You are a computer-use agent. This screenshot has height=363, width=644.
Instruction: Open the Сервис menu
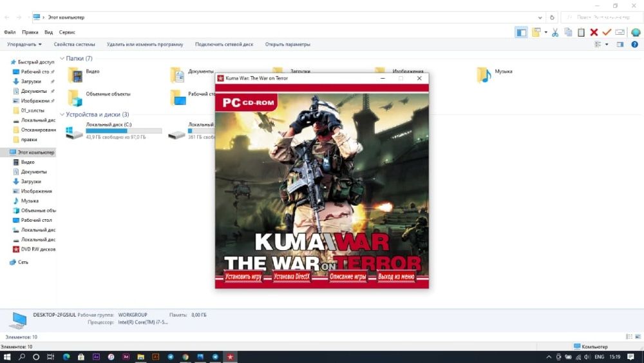click(x=67, y=32)
